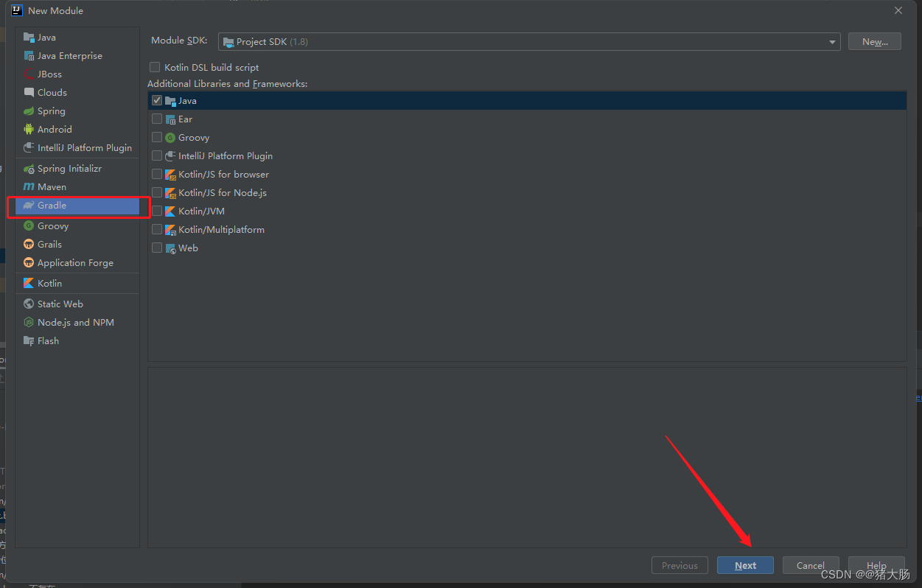
Task: Click the Next button
Action: tap(745, 565)
